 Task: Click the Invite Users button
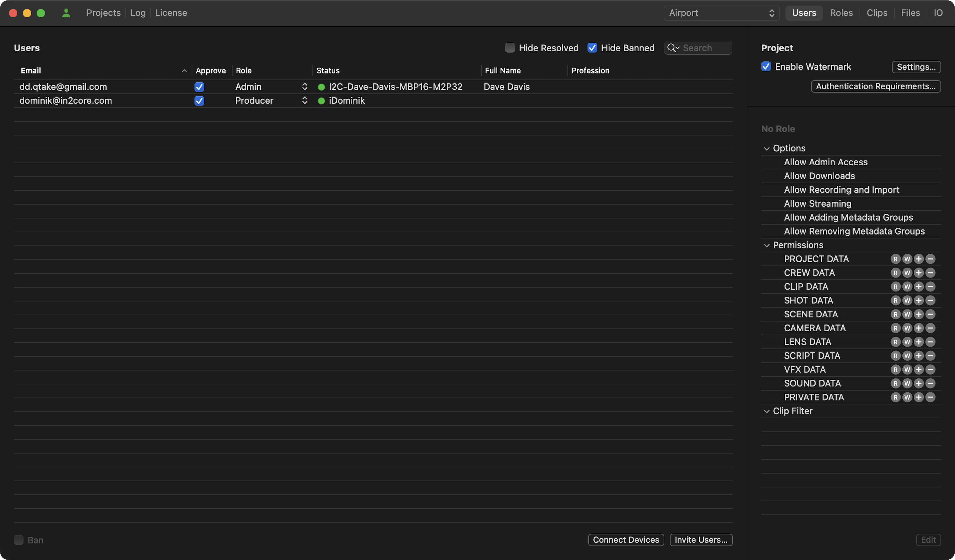[x=701, y=540]
